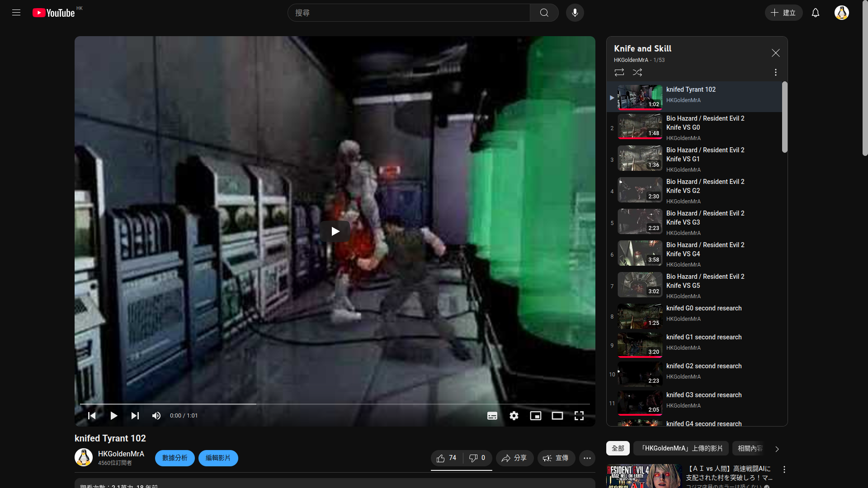Viewport: 868px width, 488px height.
Task: Select the HKGoldenMrA uploads filter chip
Action: pos(681,448)
